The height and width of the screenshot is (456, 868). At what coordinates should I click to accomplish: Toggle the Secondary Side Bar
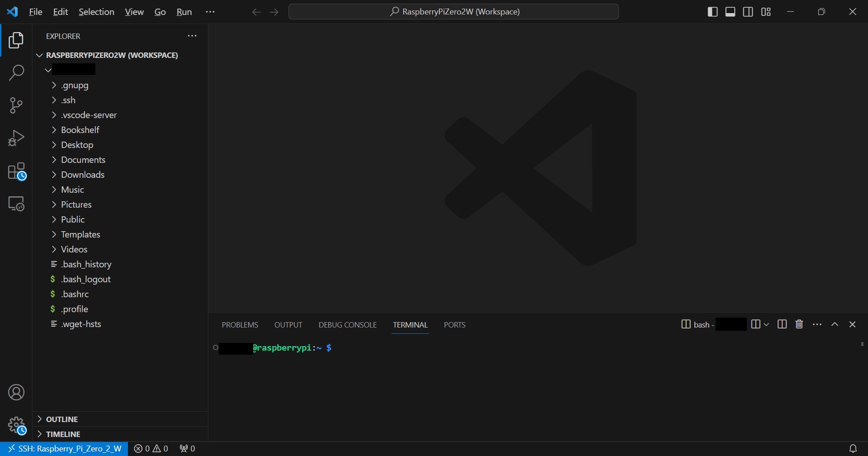pos(748,12)
